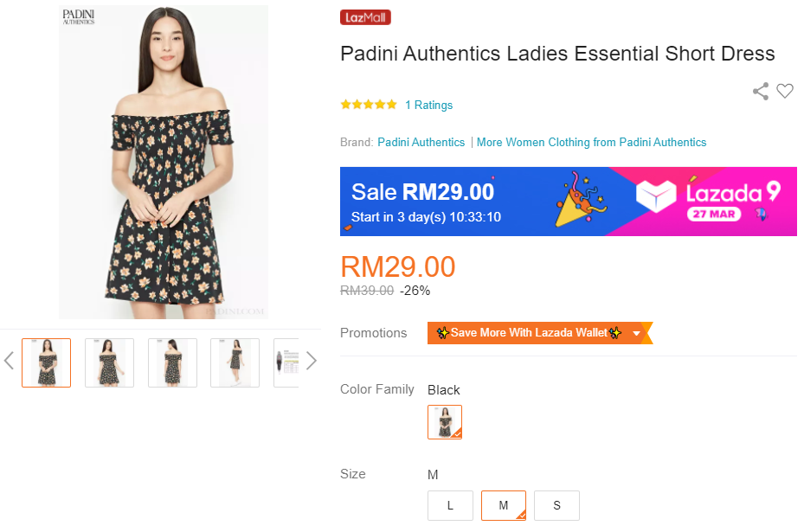This screenshot has height=532, width=804.
Task: Select the Black color family swatch
Action: click(x=445, y=422)
